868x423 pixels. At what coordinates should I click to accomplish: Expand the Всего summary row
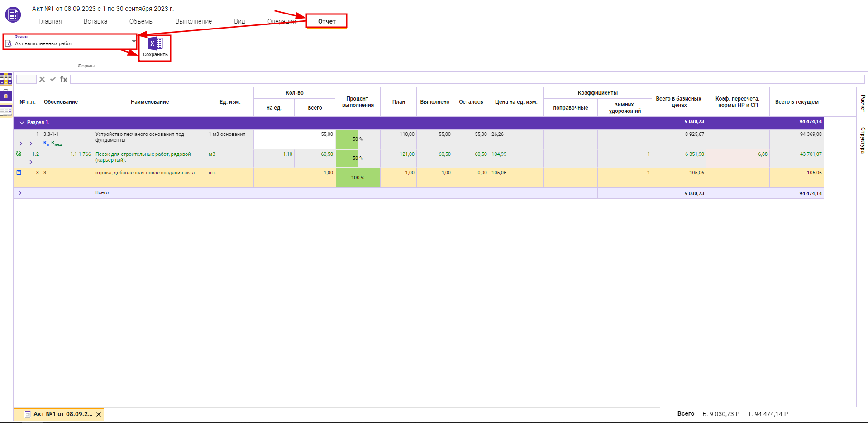coord(20,193)
